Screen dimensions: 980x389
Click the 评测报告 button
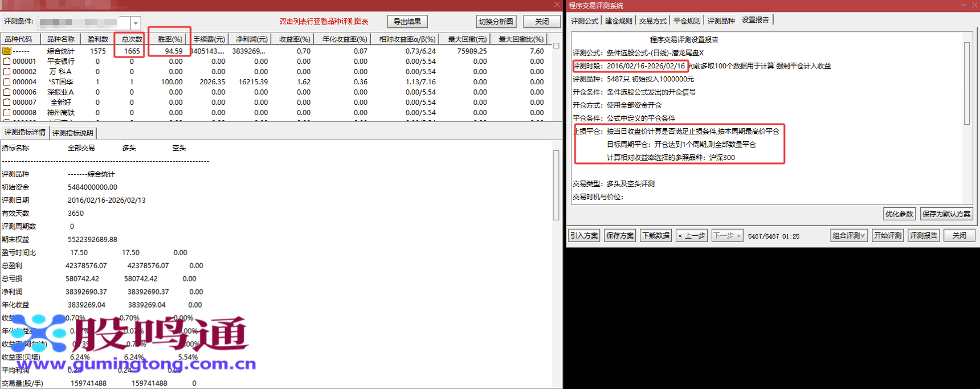(x=924, y=235)
